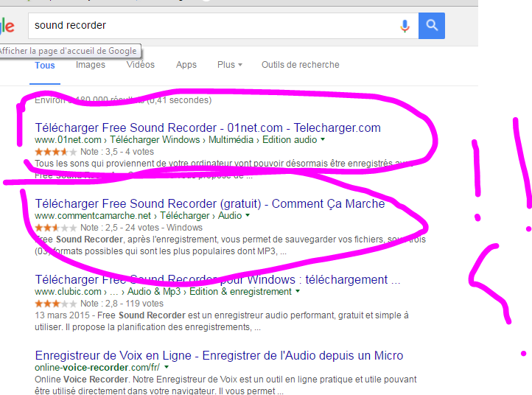Click the blue magnifier search button
The image size is (532, 395).
(432, 26)
